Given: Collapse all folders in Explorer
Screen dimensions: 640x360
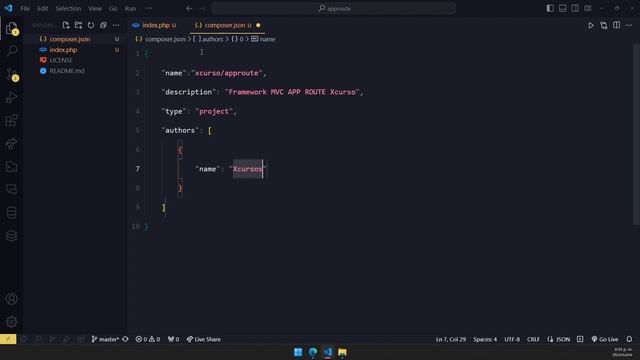Looking at the screenshot, I should (x=103, y=25).
